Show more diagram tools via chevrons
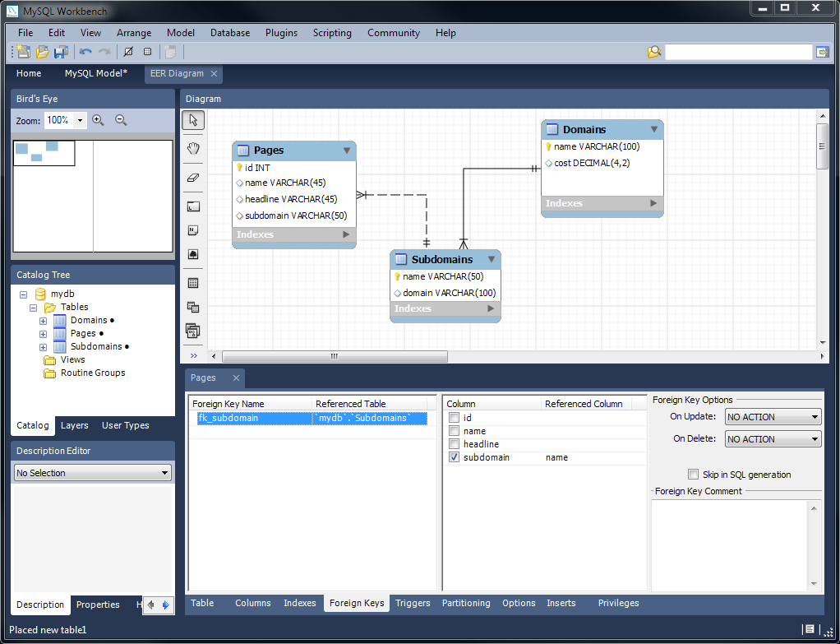 click(193, 355)
